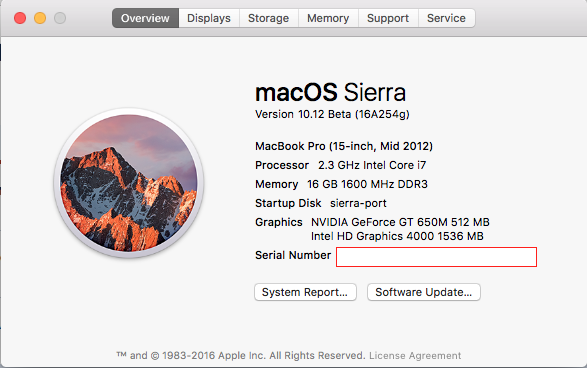Open the Support tab
Viewport: 587px width, 368px height.
[388, 18]
